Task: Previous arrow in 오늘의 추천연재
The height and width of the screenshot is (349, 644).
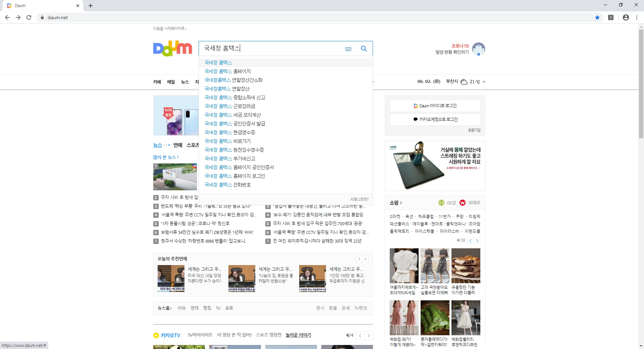Action: click(359, 259)
